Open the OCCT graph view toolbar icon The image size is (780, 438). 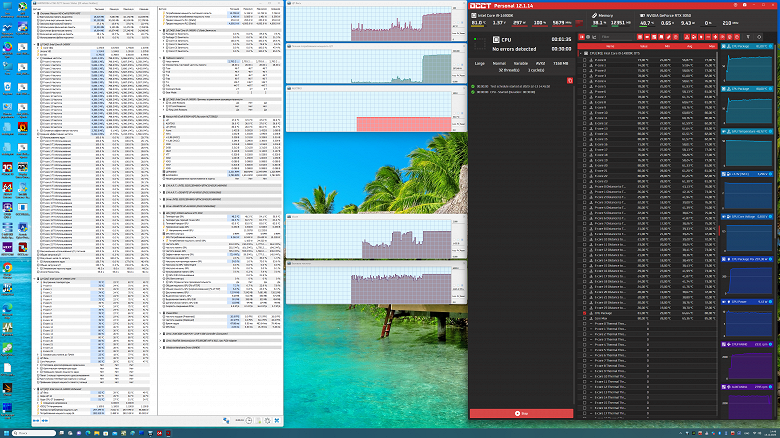click(594, 37)
